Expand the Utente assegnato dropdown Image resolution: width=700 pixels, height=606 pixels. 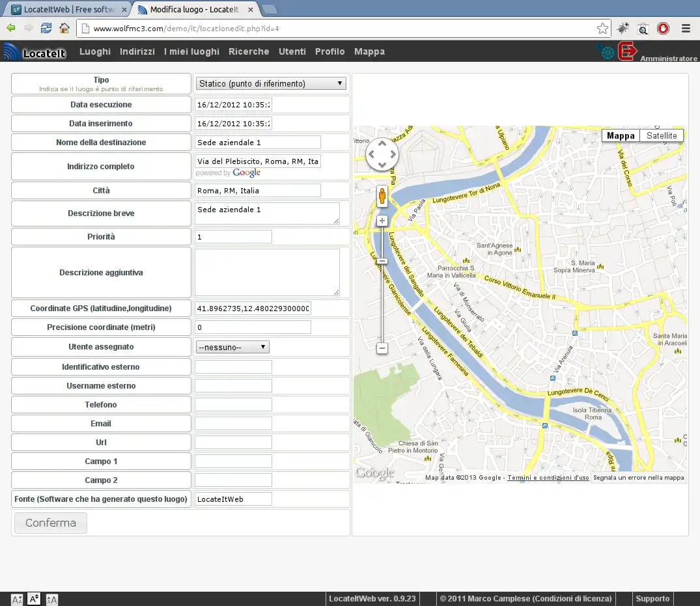point(232,348)
